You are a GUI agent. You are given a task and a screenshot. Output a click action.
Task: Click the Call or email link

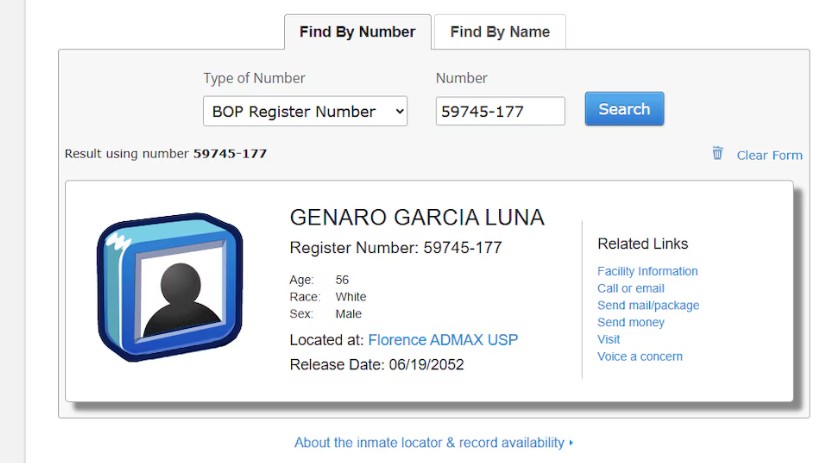click(630, 288)
